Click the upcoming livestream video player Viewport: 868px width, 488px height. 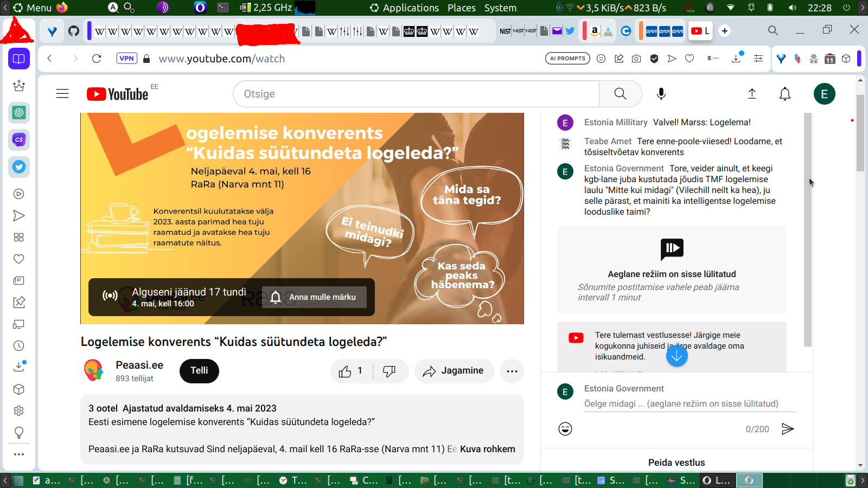(x=302, y=219)
